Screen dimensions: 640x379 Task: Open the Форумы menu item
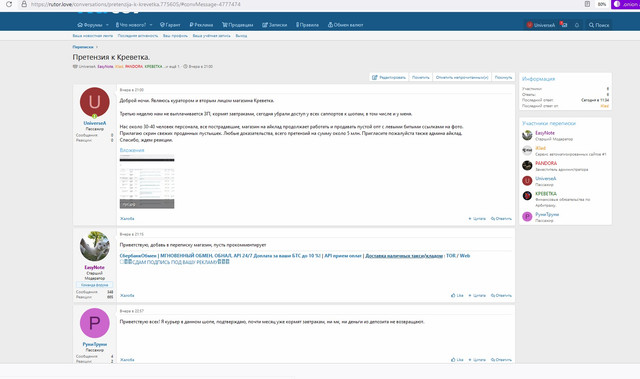coord(90,25)
